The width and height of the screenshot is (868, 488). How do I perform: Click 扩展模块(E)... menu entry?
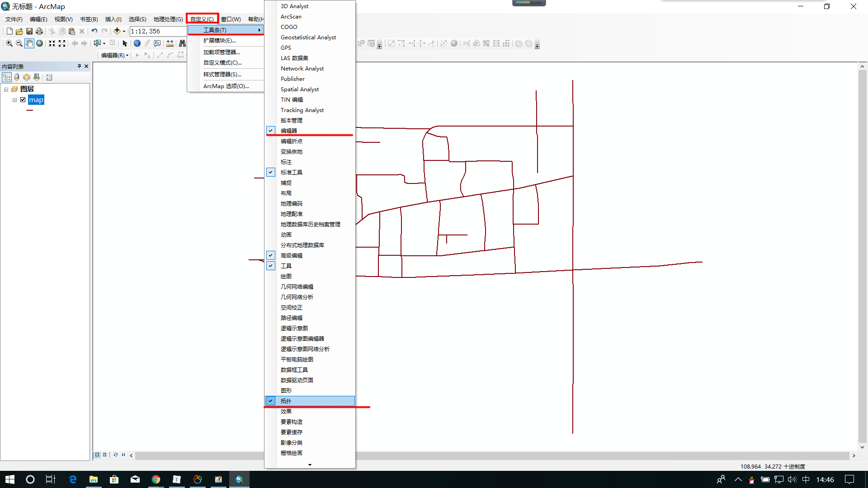click(x=220, y=41)
